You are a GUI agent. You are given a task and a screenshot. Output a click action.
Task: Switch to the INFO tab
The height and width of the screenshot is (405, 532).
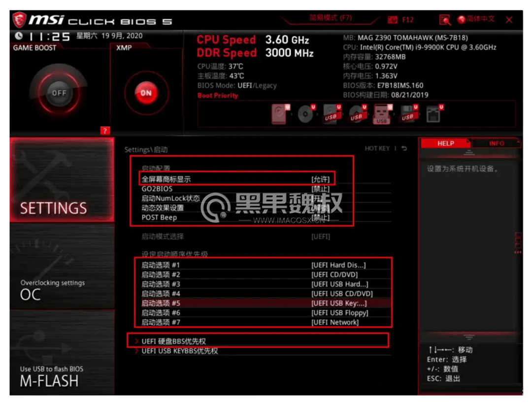tap(497, 143)
